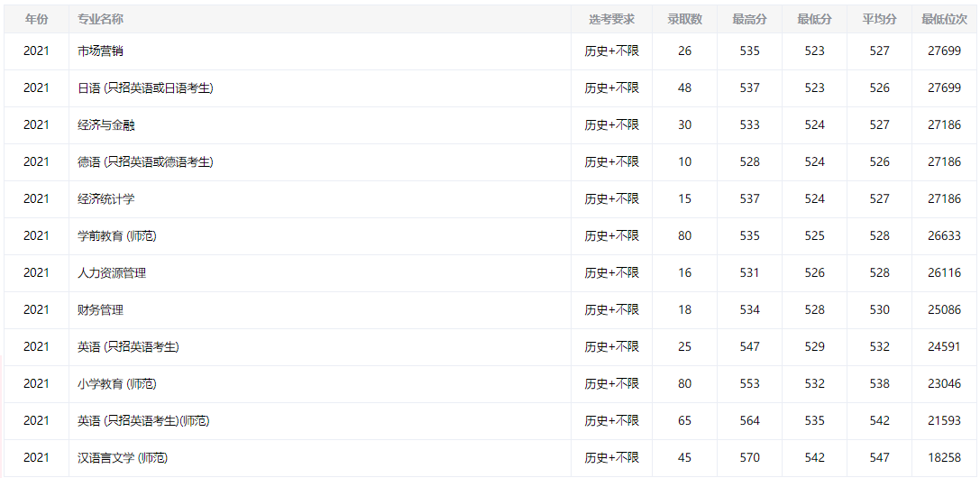Click the lowest rank value 18258

944,458
